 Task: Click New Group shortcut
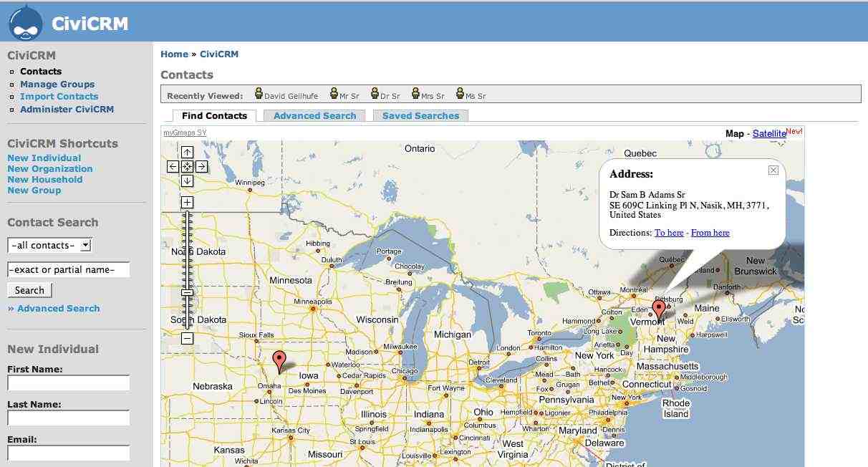tap(34, 191)
